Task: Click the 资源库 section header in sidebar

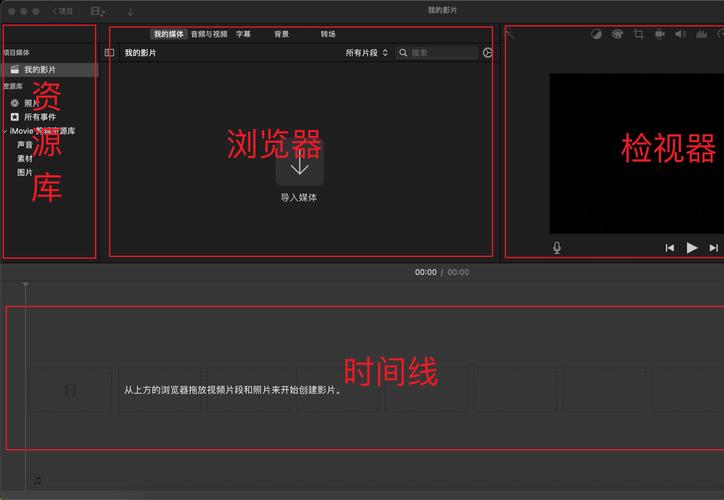Action: 12,86
